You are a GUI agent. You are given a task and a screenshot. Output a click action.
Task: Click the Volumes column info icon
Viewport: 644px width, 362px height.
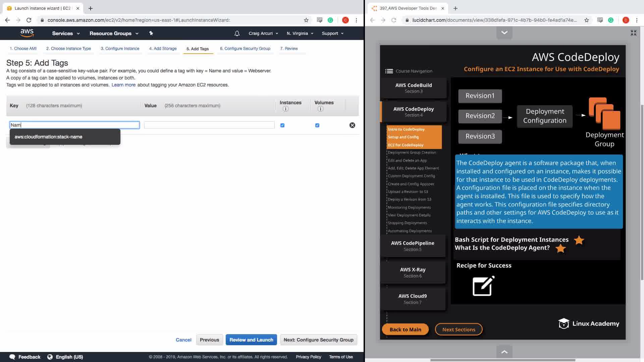coord(320,109)
